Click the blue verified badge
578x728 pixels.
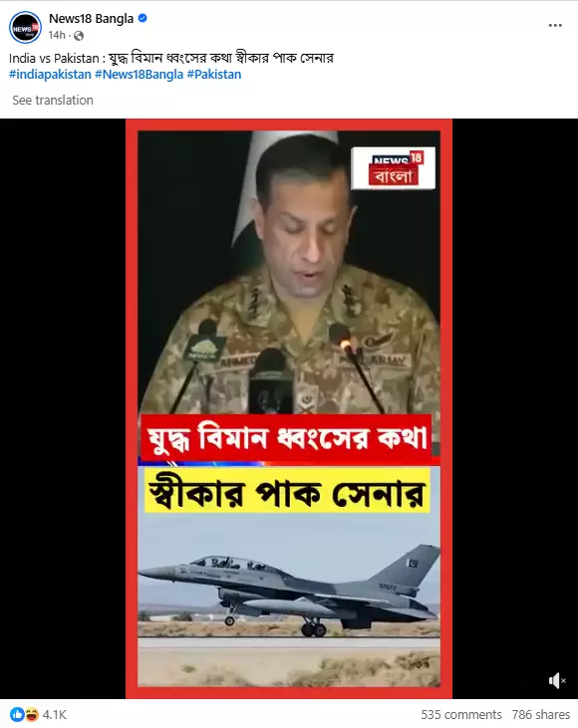(144, 19)
